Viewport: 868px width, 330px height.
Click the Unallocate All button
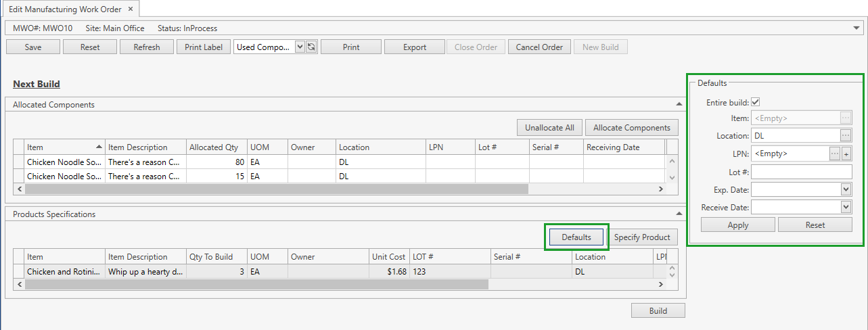coord(549,128)
